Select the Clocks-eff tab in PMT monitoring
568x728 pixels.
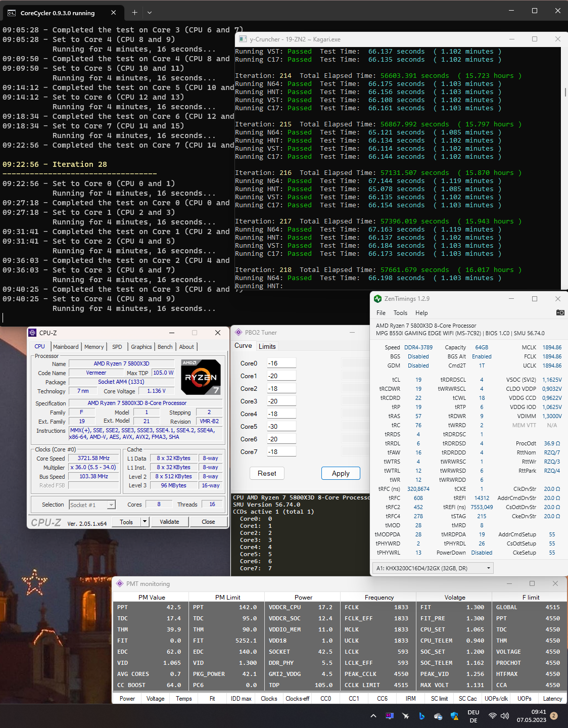[x=297, y=698]
